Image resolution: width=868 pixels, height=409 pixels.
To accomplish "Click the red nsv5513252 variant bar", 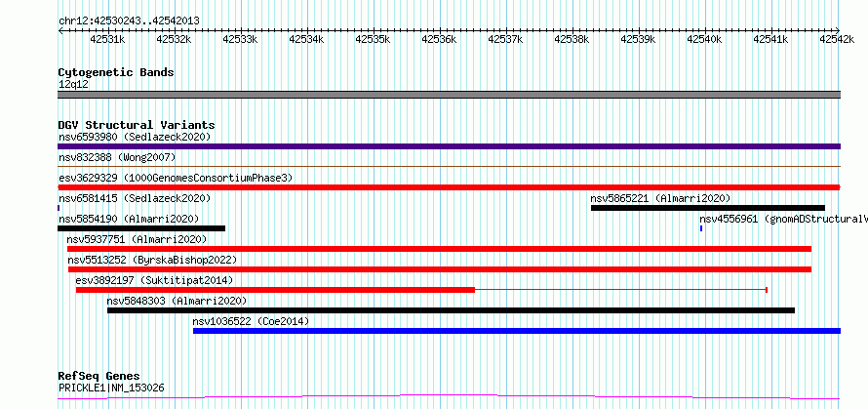I will pyautogui.click(x=440, y=269).
